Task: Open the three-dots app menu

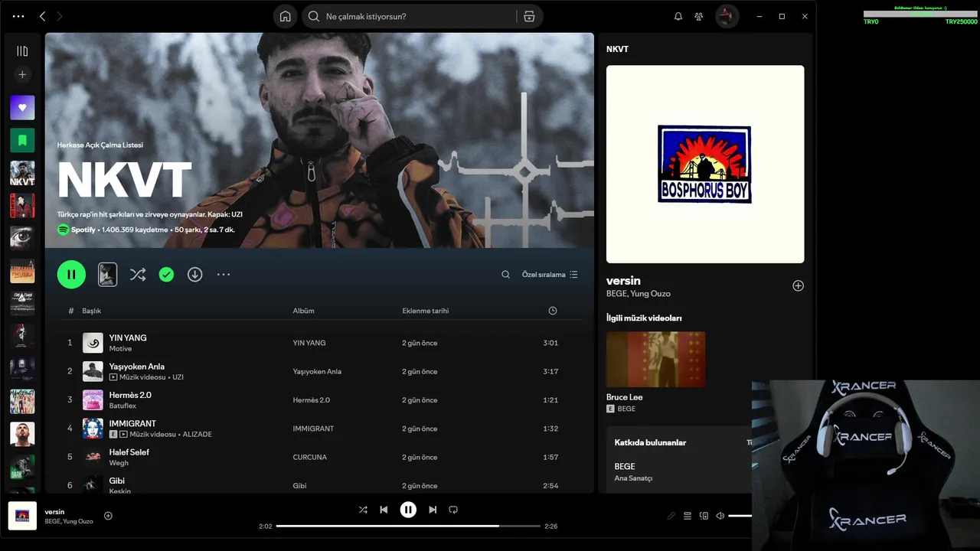Action: (18, 16)
